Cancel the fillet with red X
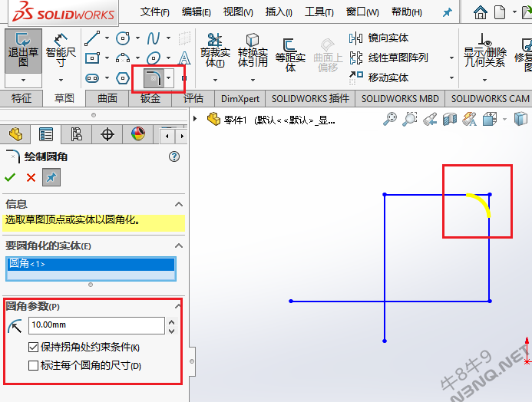The height and width of the screenshot is (402, 532). point(31,177)
